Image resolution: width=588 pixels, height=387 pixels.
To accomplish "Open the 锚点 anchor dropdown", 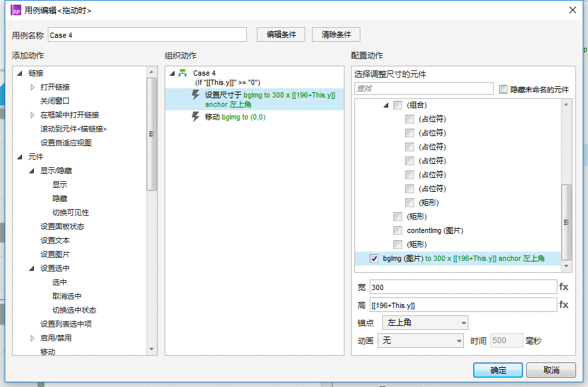I will (425, 323).
